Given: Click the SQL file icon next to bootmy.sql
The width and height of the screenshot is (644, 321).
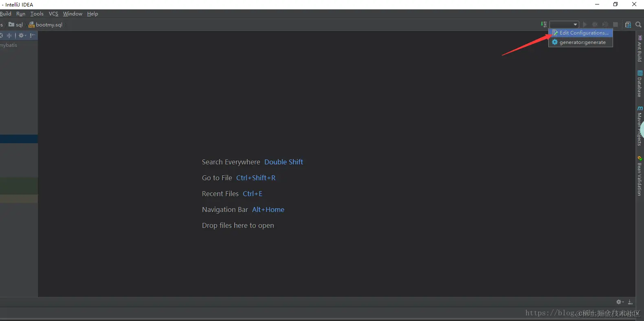Looking at the screenshot, I should (31, 25).
